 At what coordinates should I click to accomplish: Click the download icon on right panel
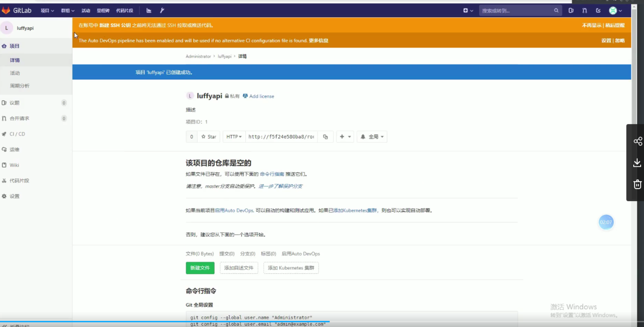(x=637, y=163)
